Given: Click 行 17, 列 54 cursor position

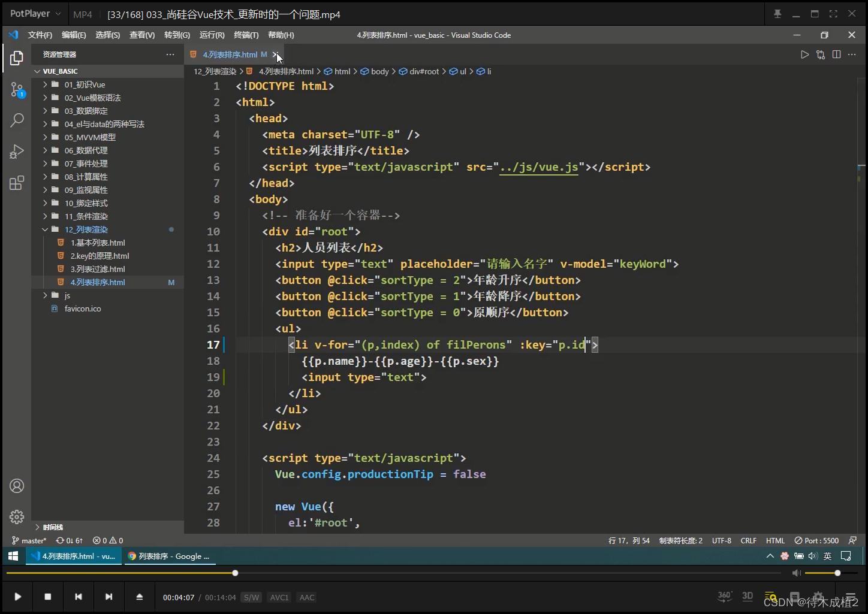Looking at the screenshot, I should pos(629,540).
